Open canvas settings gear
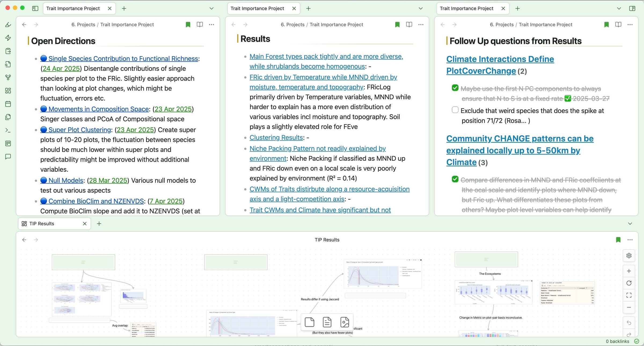This screenshot has width=644, height=346. (x=629, y=256)
